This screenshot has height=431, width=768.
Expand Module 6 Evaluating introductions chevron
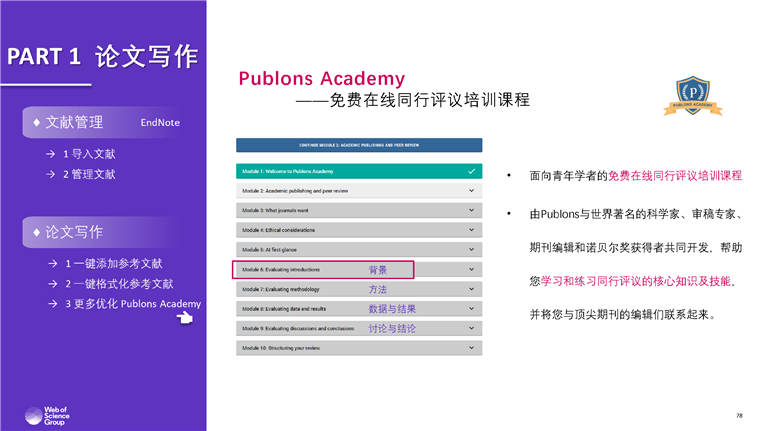(x=471, y=269)
